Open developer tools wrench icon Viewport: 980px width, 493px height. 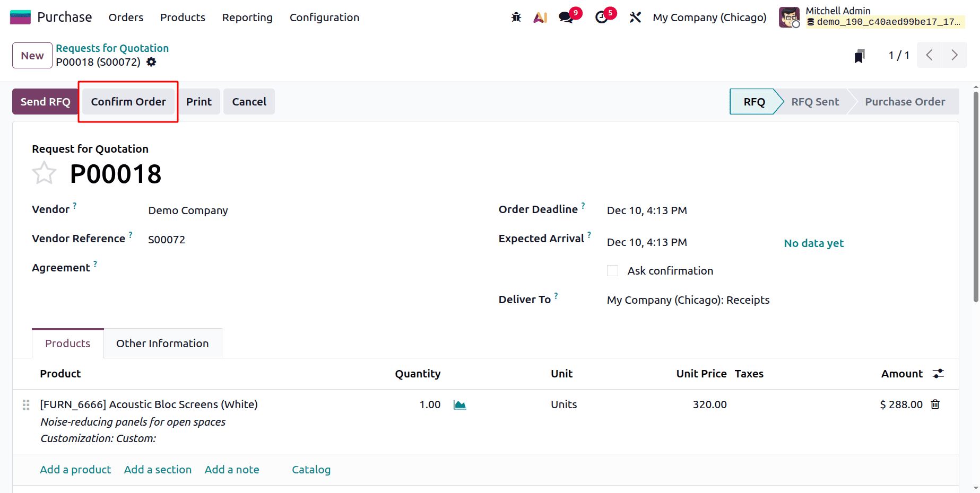635,17
